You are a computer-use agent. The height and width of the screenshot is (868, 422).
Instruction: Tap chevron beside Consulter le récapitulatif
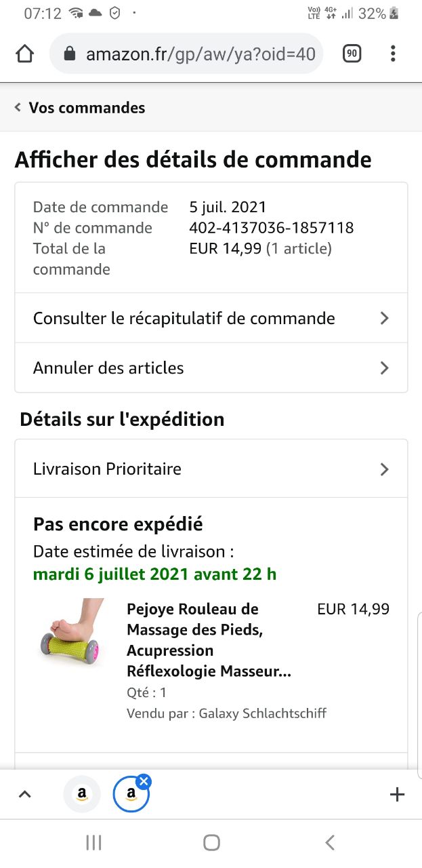click(x=384, y=318)
